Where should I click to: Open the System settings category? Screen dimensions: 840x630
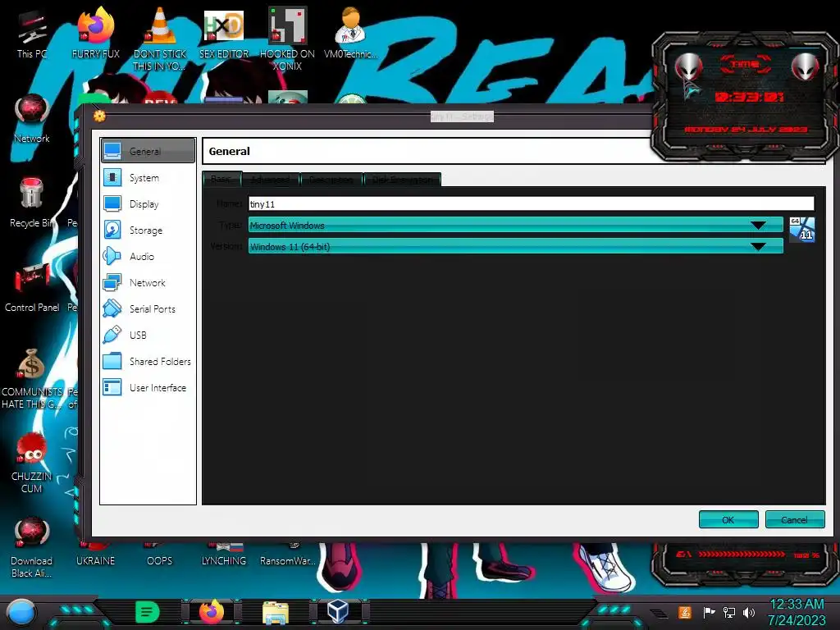pos(148,178)
